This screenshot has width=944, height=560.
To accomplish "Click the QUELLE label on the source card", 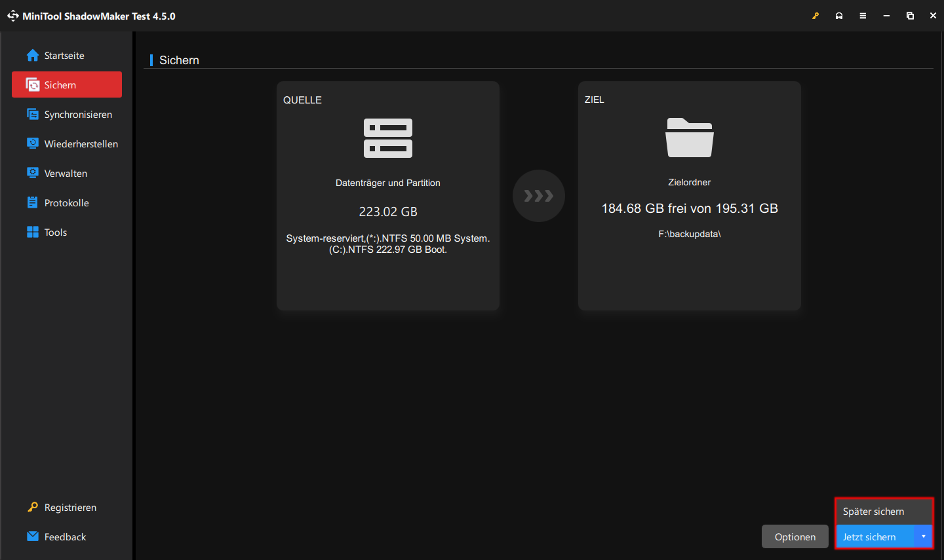I will click(x=302, y=100).
